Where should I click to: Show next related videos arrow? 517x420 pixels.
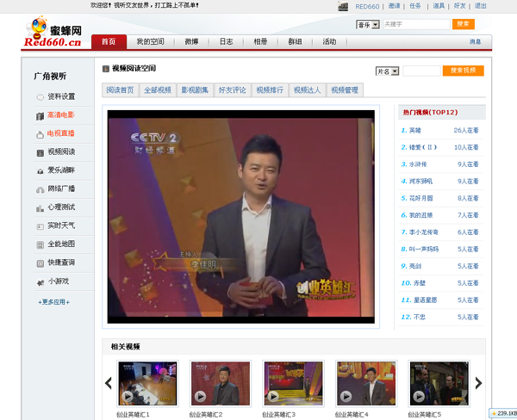(x=478, y=383)
